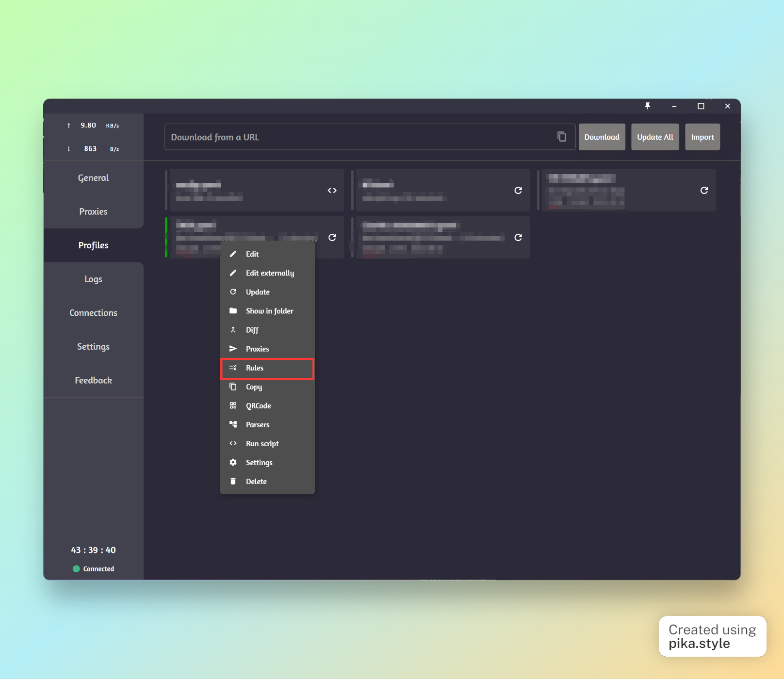This screenshot has height=679, width=784.
Task: Click the clipboard paste icon in URL field
Action: pos(561,137)
